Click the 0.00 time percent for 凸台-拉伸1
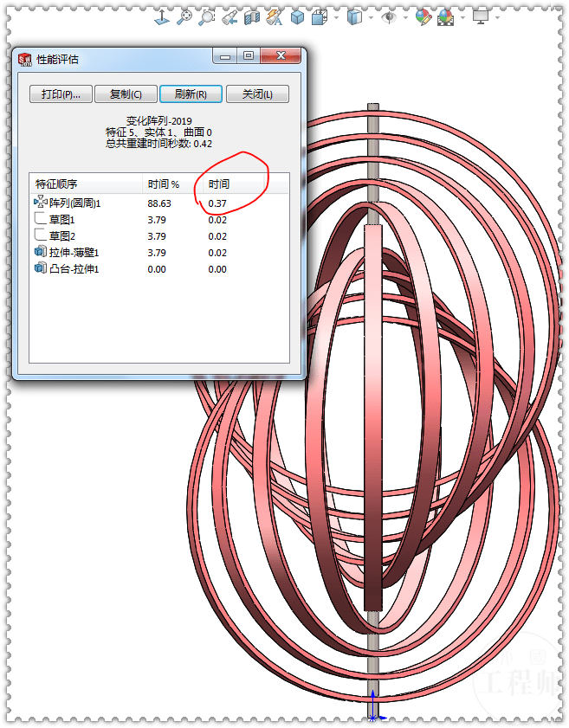 pyautogui.click(x=157, y=269)
